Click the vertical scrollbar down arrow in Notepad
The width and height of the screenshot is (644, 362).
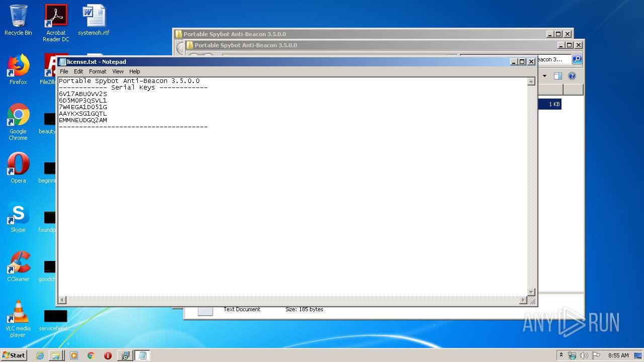point(531,292)
